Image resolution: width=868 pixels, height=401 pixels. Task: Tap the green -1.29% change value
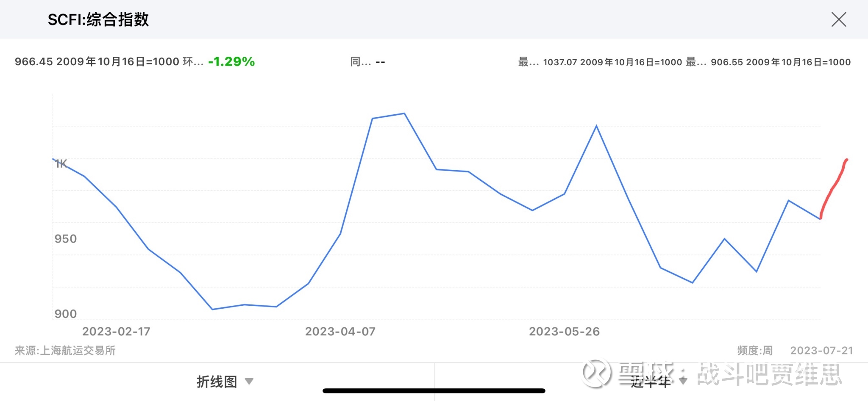coord(231,62)
